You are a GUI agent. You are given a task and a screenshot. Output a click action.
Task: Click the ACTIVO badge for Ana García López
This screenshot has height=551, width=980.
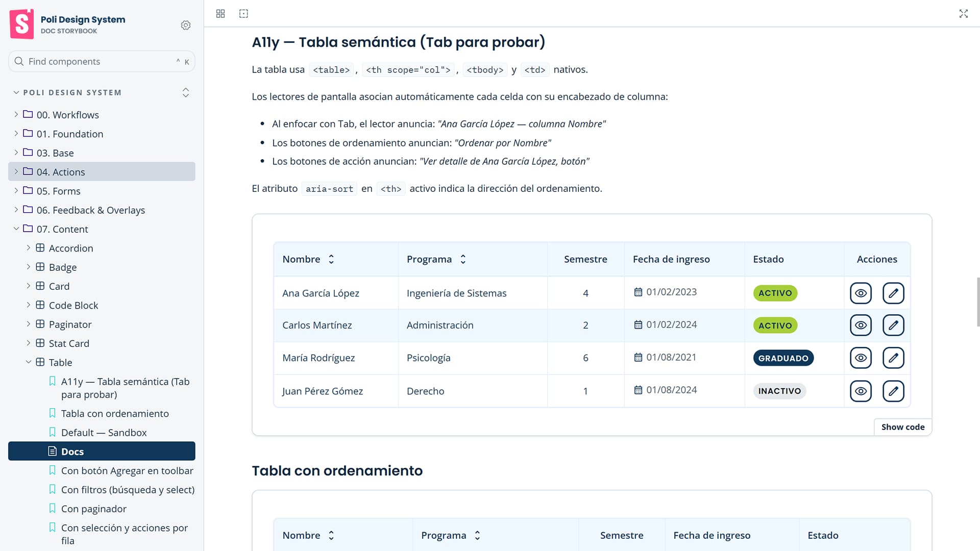pyautogui.click(x=775, y=293)
